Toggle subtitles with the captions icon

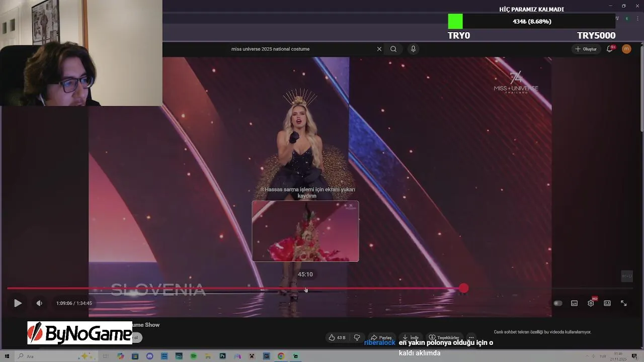pyautogui.click(x=574, y=303)
